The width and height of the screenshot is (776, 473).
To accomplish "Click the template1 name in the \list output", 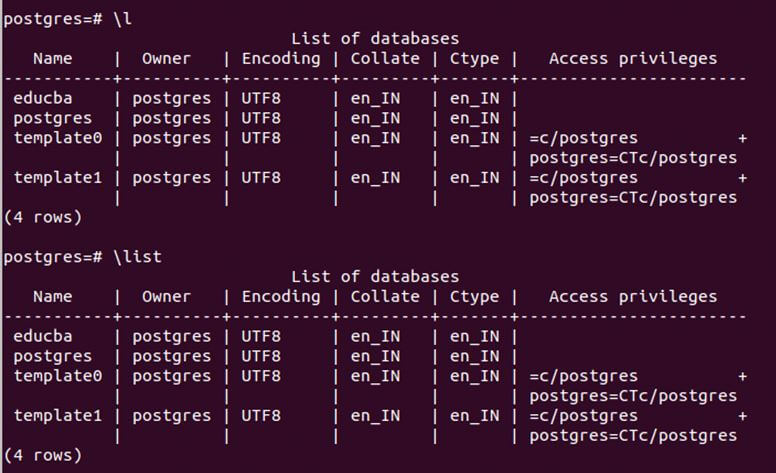I will (x=57, y=415).
